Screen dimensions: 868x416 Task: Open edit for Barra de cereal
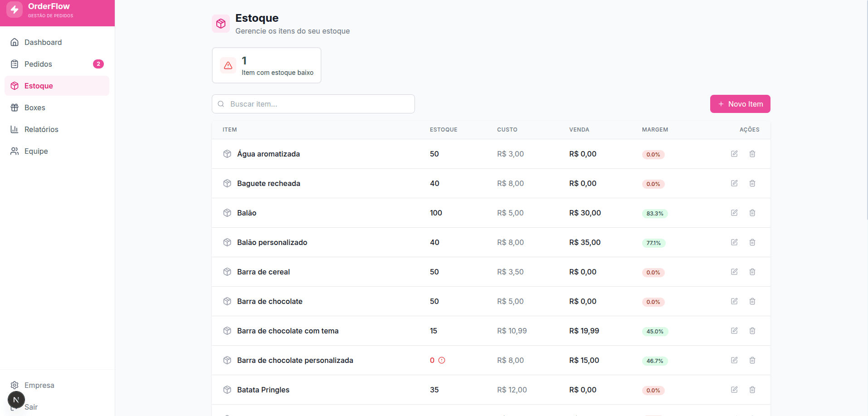click(734, 272)
